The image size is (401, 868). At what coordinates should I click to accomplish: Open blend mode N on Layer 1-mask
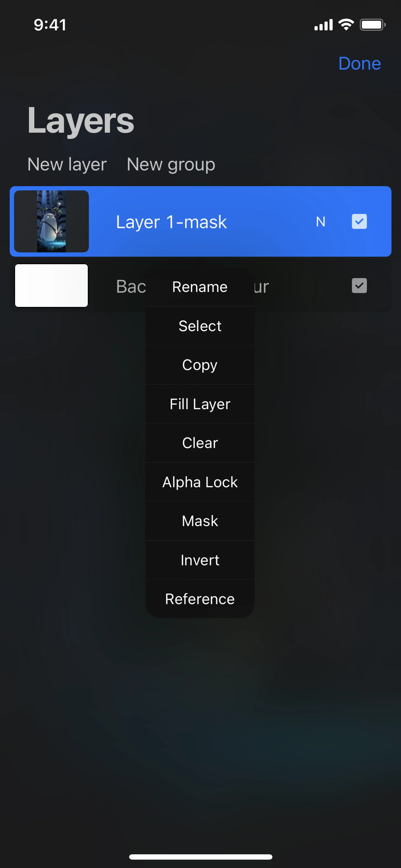point(320,222)
